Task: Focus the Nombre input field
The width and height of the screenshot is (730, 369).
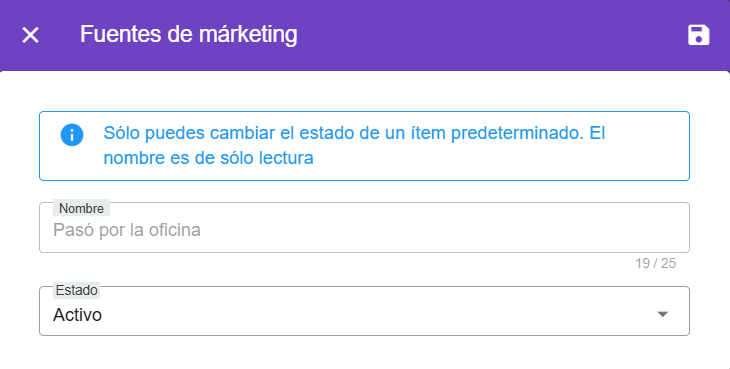Action: 364,228
